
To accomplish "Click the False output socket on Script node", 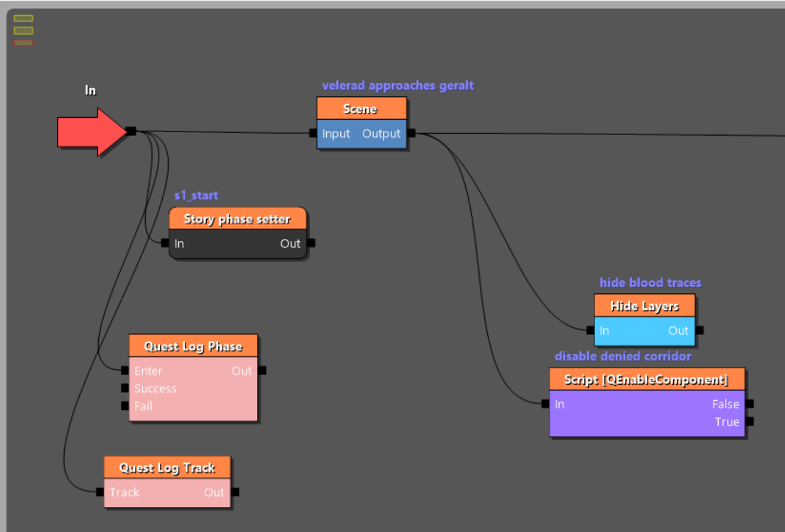I will (x=749, y=404).
